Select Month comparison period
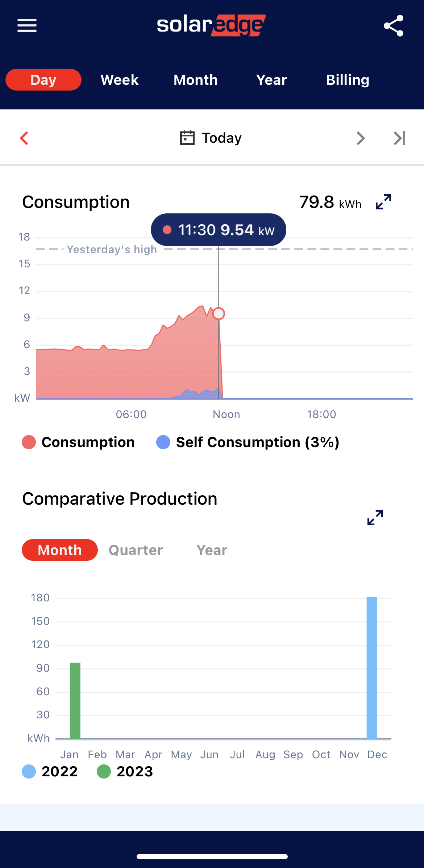Screen dimensions: 424x868 point(60,550)
